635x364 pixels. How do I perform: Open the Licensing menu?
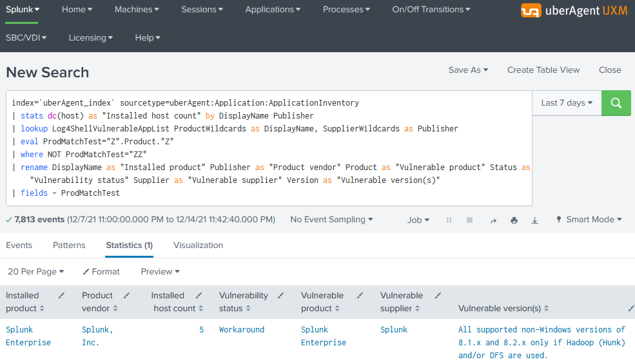[91, 37]
